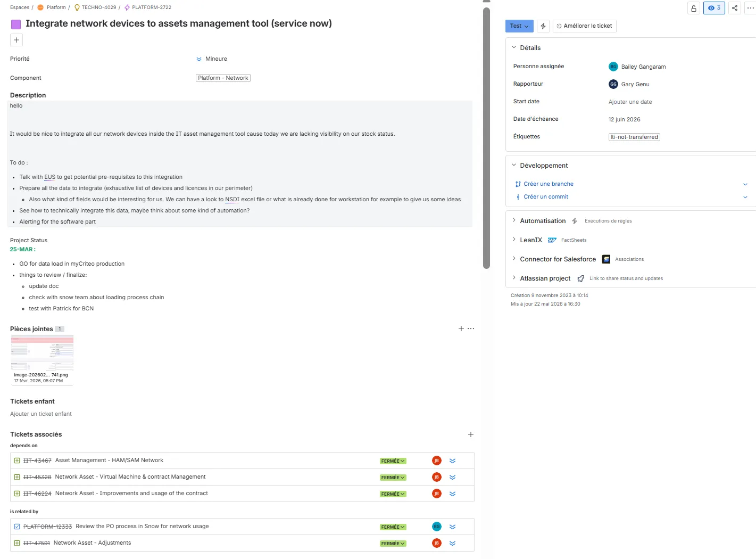Click Ajouter un ticket enfant
This screenshot has width=756, height=559.
coord(41,414)
